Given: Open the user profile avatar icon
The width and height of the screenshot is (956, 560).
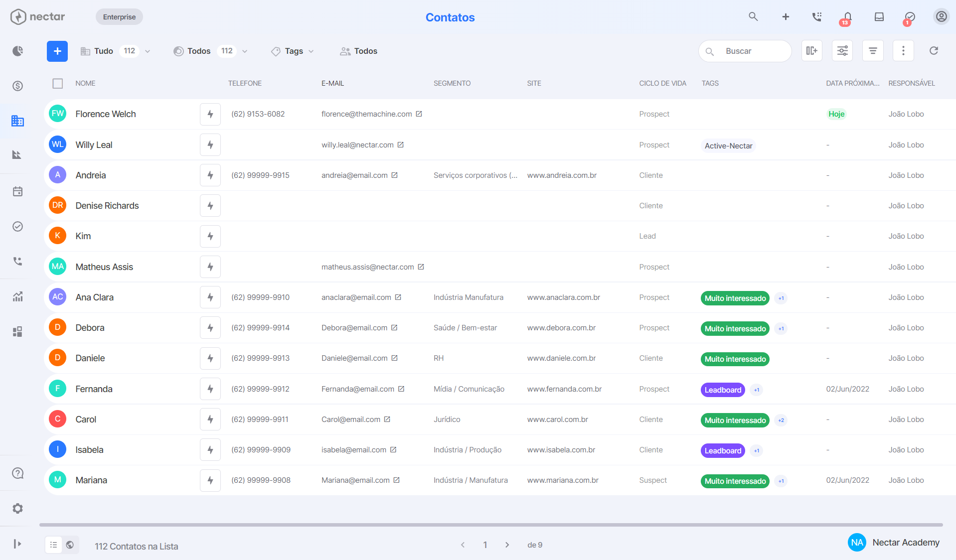Looking at the screenshot, I should click(x=941, y=16).
